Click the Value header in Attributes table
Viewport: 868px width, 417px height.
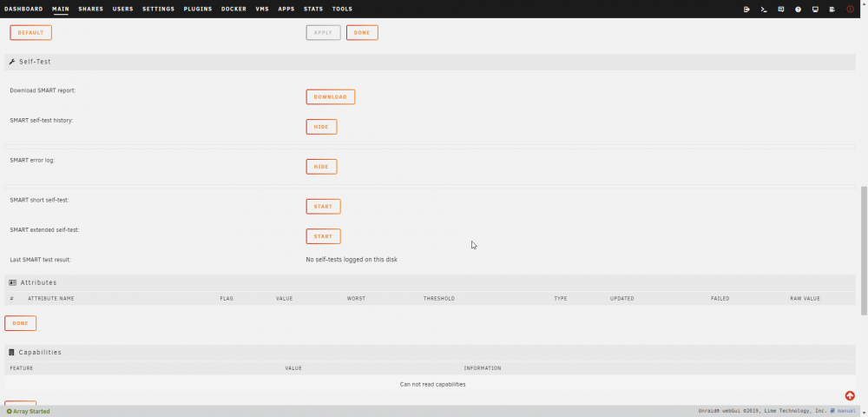click(x=285, y=299)
